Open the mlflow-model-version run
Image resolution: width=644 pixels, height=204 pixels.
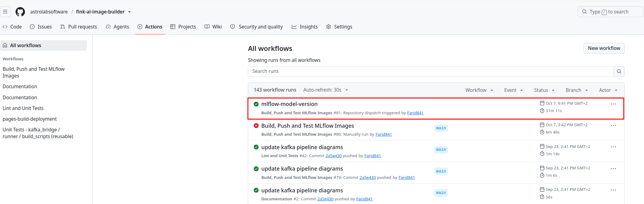point(289,104)
